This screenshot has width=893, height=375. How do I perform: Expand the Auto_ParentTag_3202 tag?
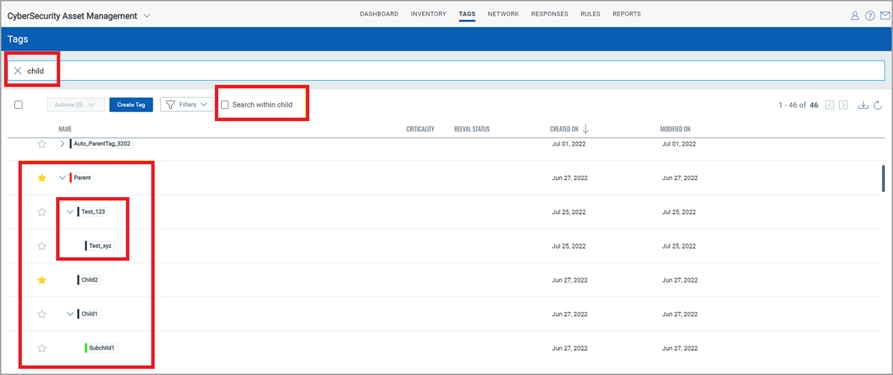pyautogui.click(x=63, y=144)
